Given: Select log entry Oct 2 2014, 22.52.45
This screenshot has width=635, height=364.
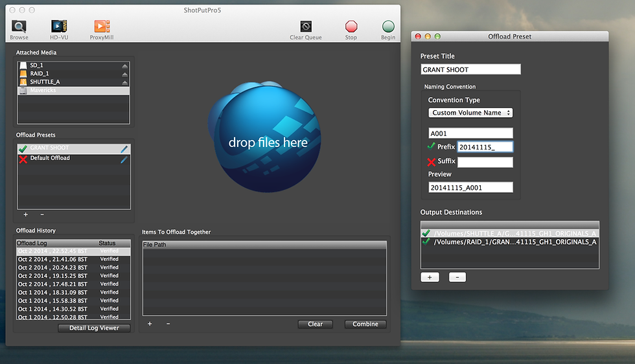Looking at the screenshot, I should (x=73, y=251).
